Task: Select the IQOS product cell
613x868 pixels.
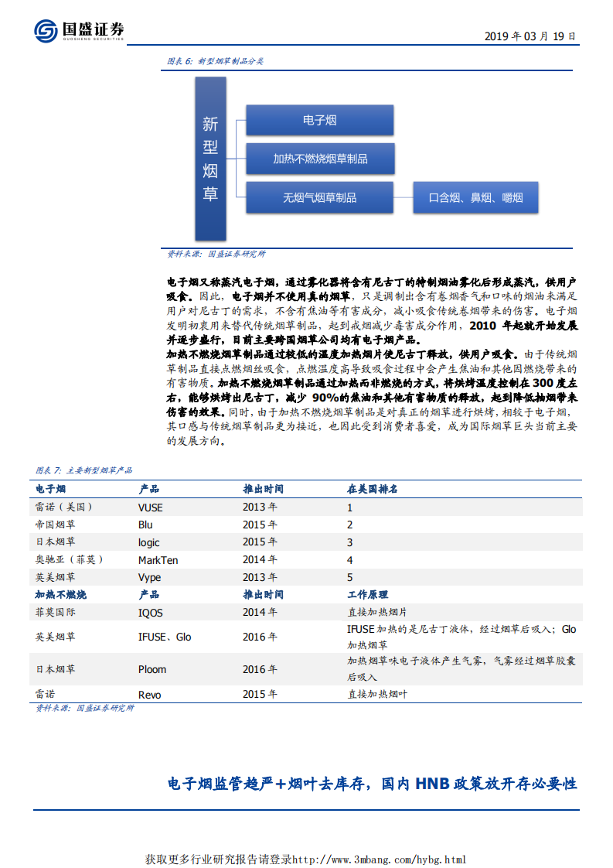Action: (151, 613)
